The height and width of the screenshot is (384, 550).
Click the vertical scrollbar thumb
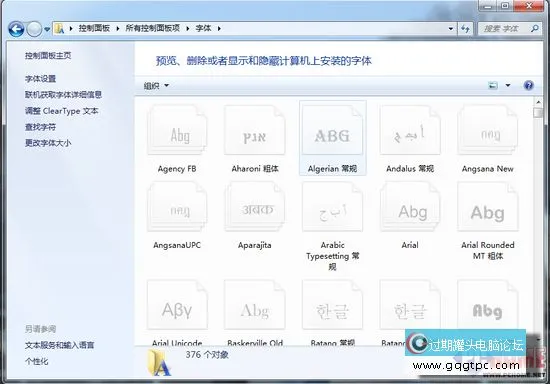[537, 113]
